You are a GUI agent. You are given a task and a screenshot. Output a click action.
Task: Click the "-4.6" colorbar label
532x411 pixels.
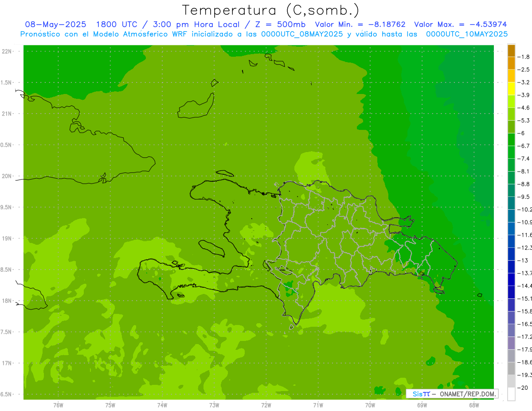[524, 108]
